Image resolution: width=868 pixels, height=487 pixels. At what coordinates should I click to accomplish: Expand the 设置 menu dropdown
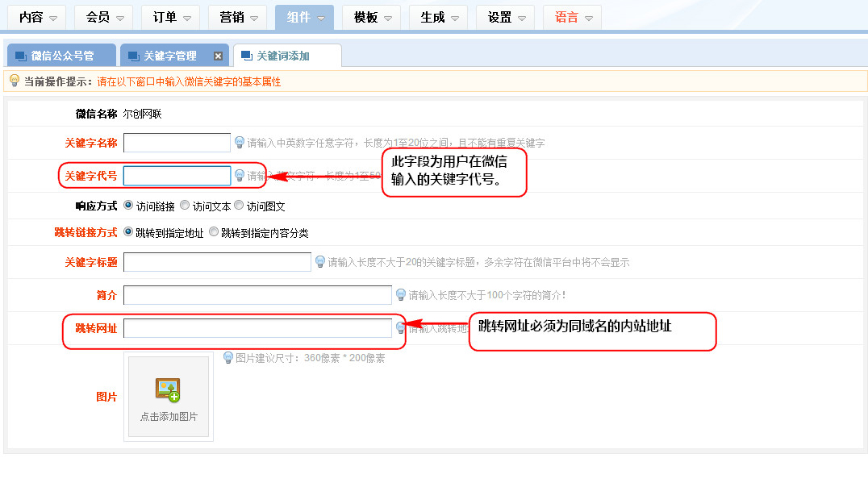pyautogui.click(x=505, y=17)
